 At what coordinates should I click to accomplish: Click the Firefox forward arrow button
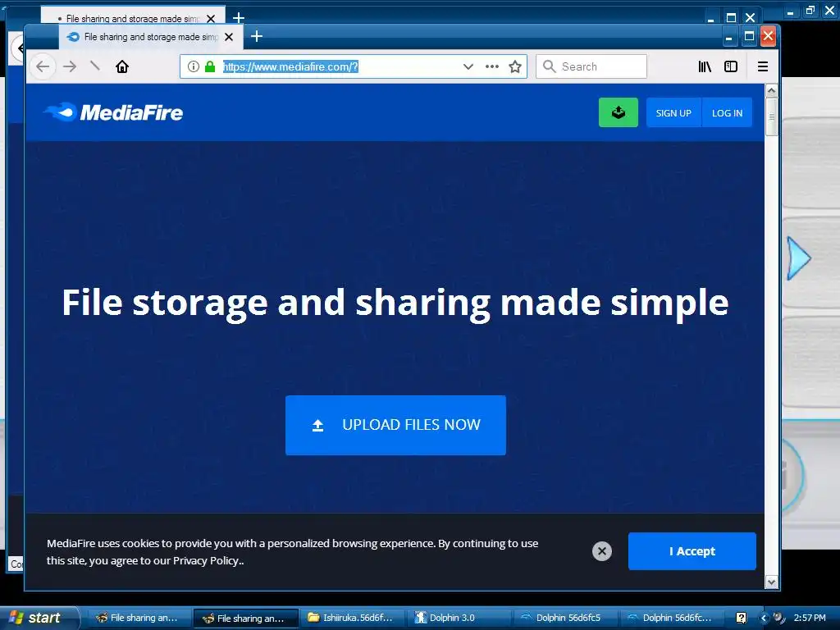pos(70,66)
